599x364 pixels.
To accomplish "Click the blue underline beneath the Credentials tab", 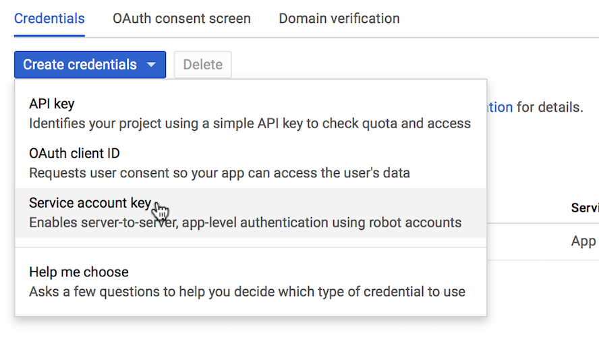I will pos(49,36).
